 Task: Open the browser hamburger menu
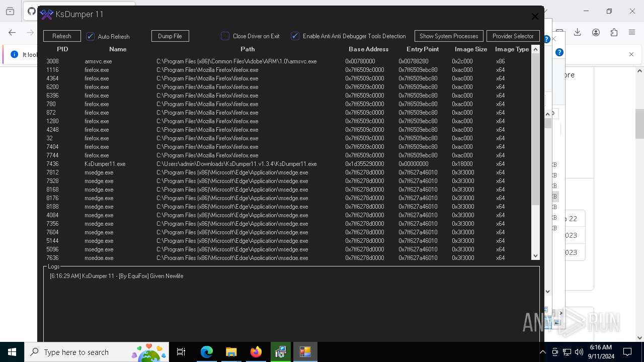[x=632, y=32]
